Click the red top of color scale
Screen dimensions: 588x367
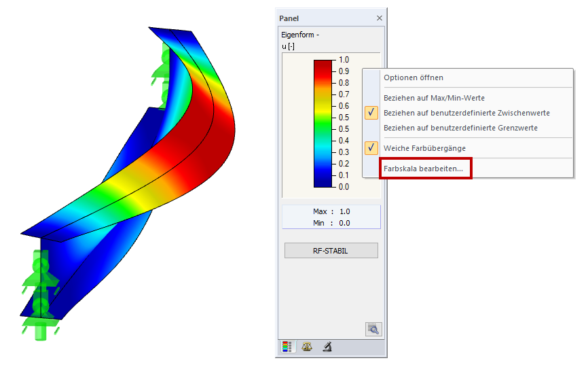(x=323, y=67)
